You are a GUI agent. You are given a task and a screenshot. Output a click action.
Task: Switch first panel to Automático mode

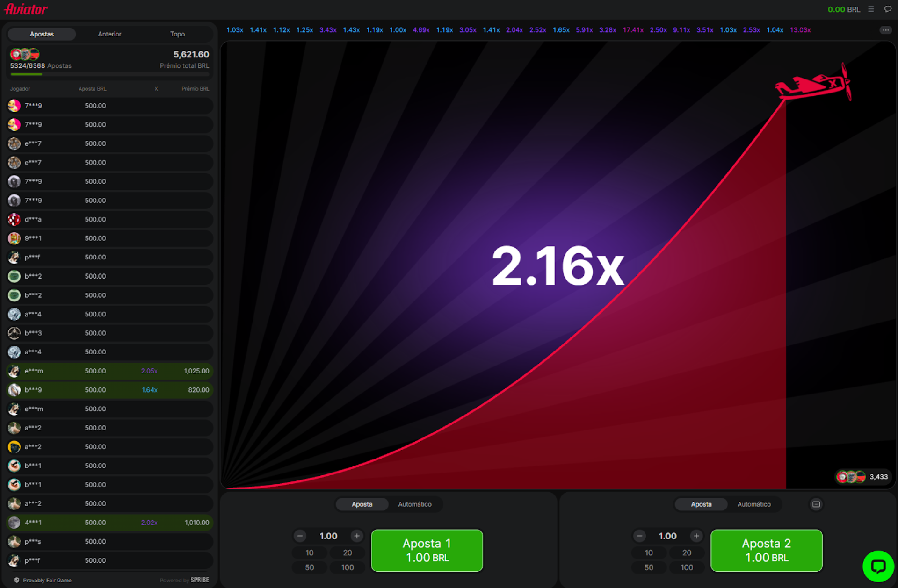tap(414, 504)
